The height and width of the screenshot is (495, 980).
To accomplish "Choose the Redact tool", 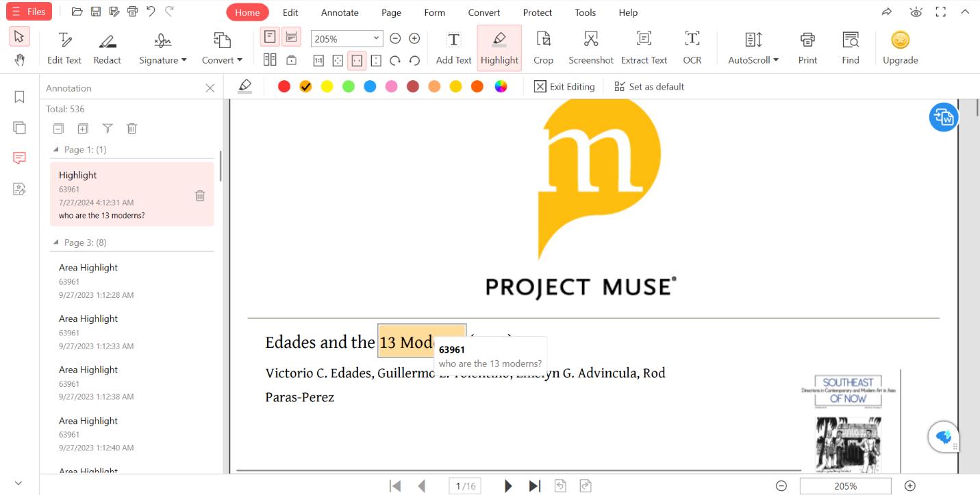I will pyautogui.click(x=107, y=48).
